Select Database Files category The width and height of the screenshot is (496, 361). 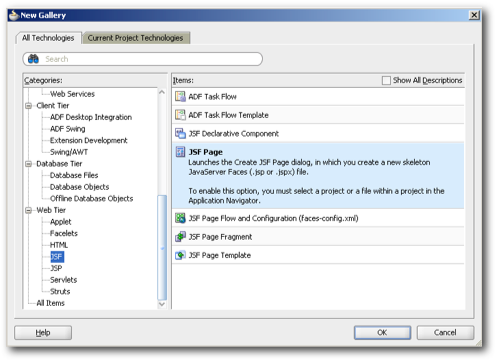click(x=74, y=175)
